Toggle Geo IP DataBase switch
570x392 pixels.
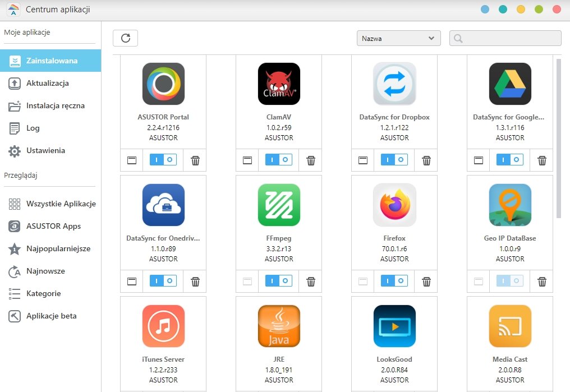click(x=510, y=281)
